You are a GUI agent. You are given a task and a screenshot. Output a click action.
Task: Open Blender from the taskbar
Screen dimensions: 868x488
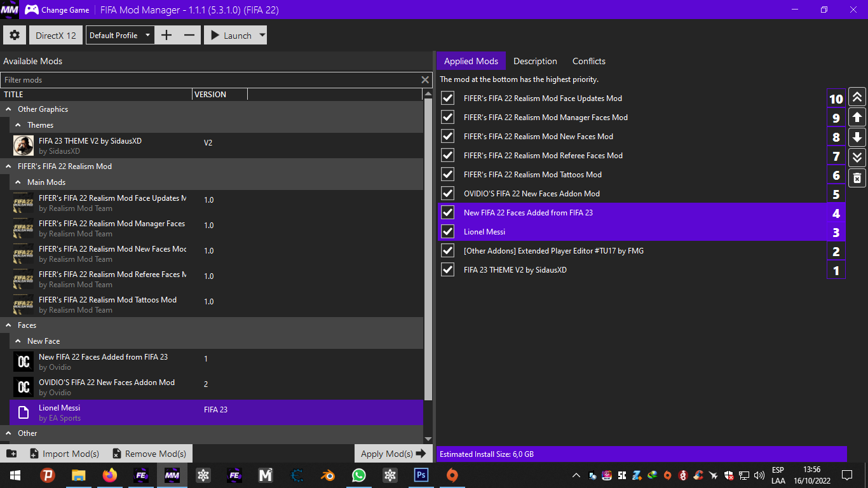[328, 475]
